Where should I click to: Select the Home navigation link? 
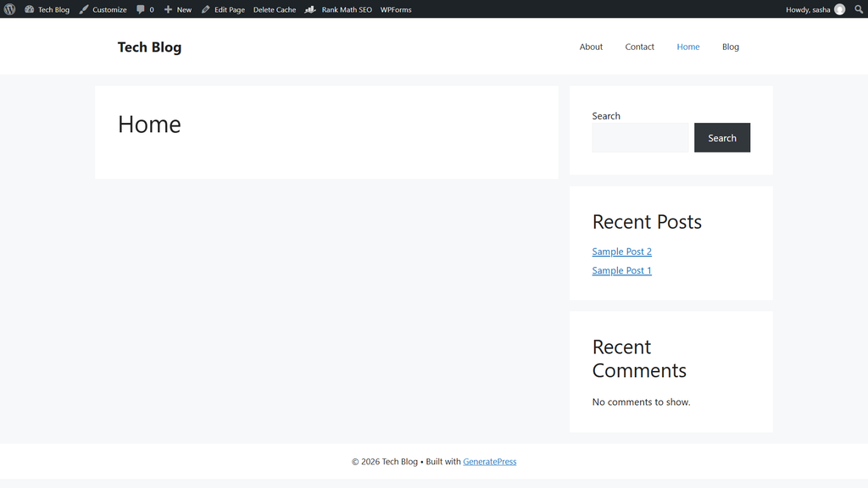688,47
